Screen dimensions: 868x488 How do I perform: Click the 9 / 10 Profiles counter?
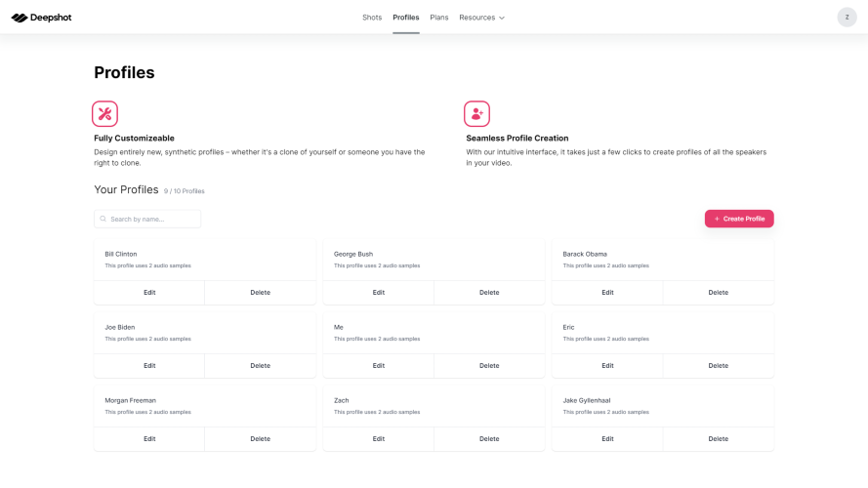tap(184, 191)
